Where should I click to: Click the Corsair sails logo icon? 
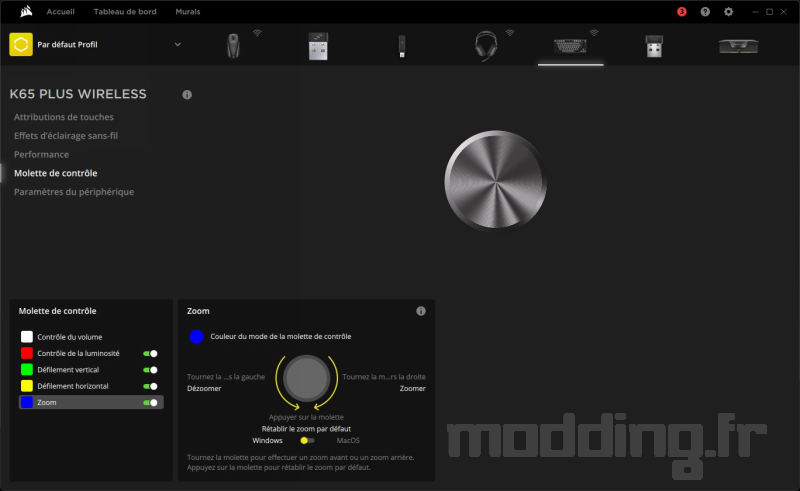(x=26, y=11)
